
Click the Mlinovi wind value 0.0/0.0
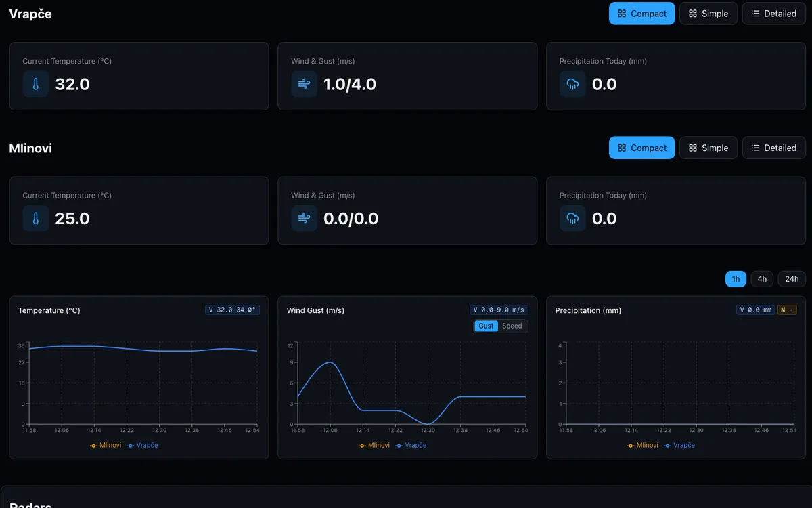(x=351, y=218)
